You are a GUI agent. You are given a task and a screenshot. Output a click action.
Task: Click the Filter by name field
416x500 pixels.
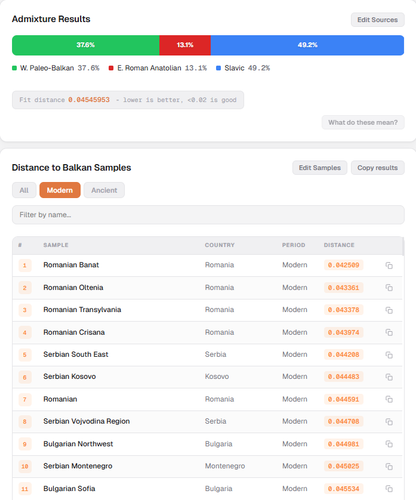click(208, 215)
